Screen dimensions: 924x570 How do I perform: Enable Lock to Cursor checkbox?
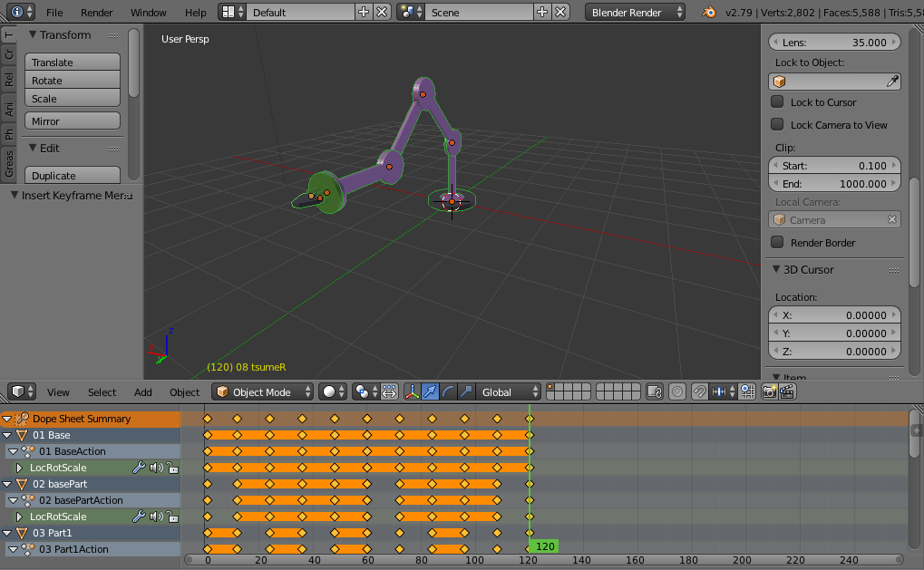(x=777, y=101)
